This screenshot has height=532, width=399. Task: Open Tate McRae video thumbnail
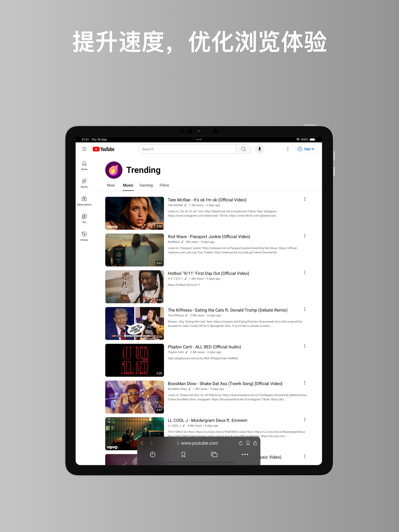click(x=134, y=213)
